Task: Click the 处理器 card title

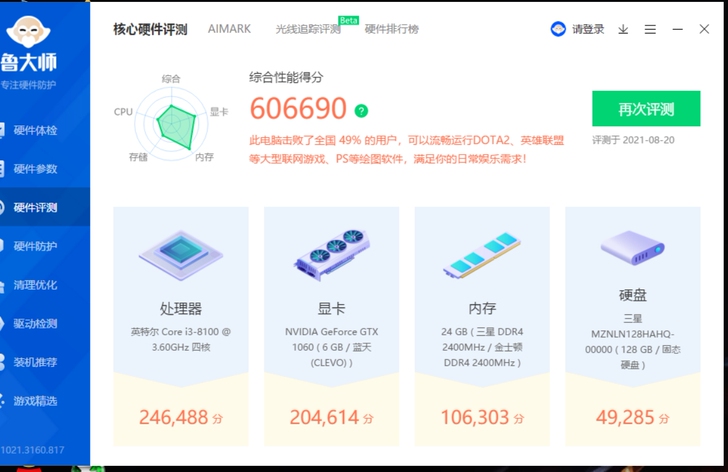Action: [x=181, y=309]
